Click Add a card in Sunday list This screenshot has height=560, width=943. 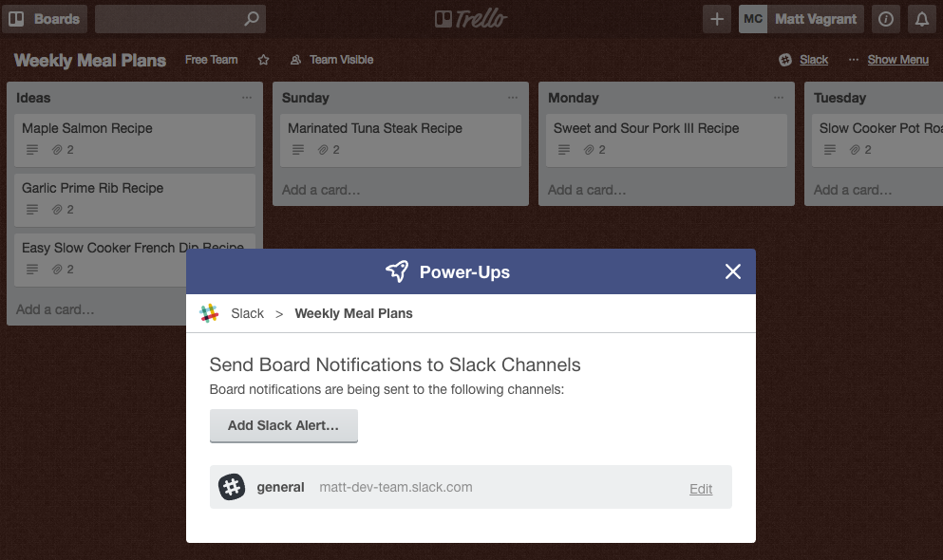(x=321, y=190)
